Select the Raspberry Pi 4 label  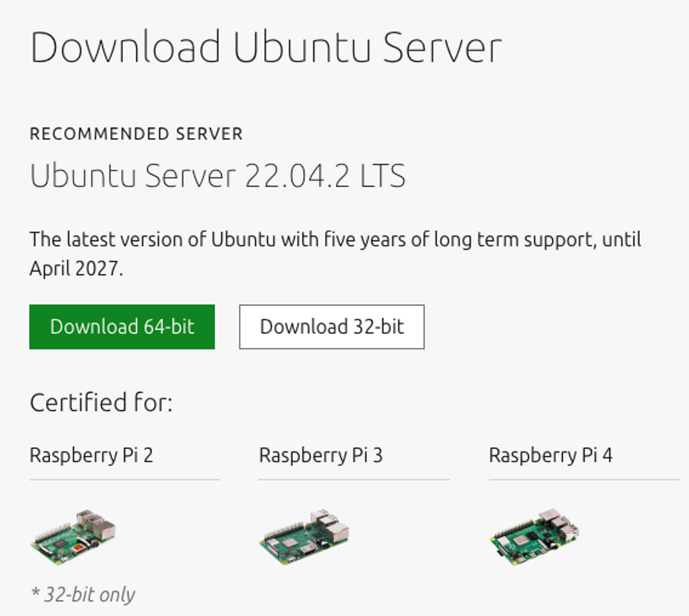pyautogui.click(x=551, y=455)
